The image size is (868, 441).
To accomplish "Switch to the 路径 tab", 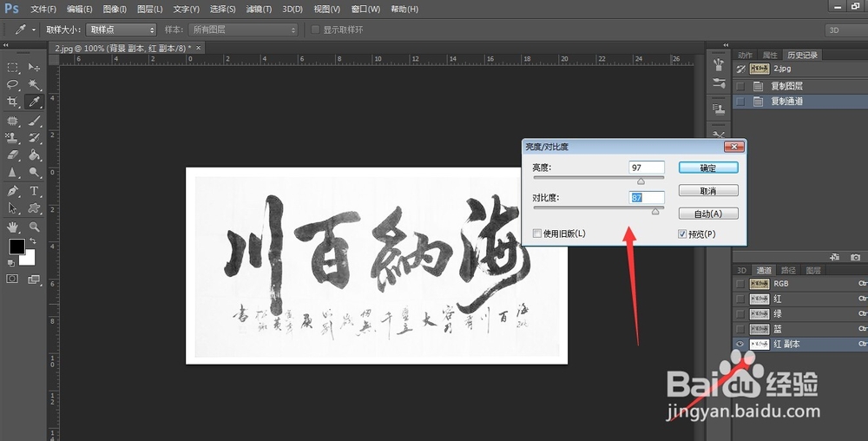I will click(788, 271).
